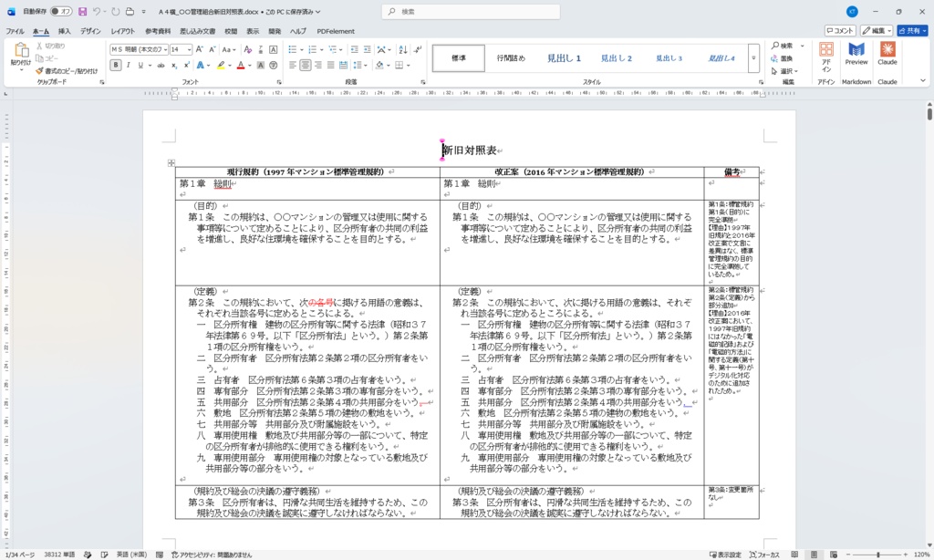The width and height of the screenshot is (934, 560).
Task: Launch the Claude add-in
Action: pyautogui.click(x=887, y=55)
